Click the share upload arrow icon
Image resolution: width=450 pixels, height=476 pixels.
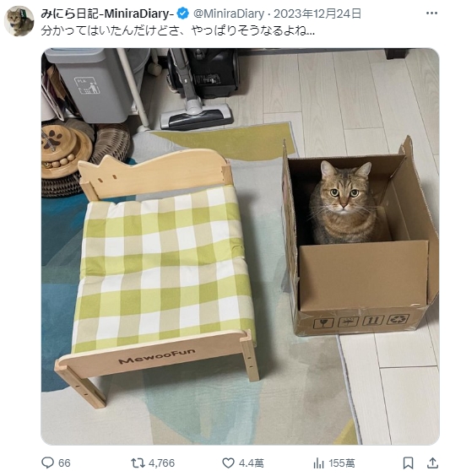[x=432, y=463]
